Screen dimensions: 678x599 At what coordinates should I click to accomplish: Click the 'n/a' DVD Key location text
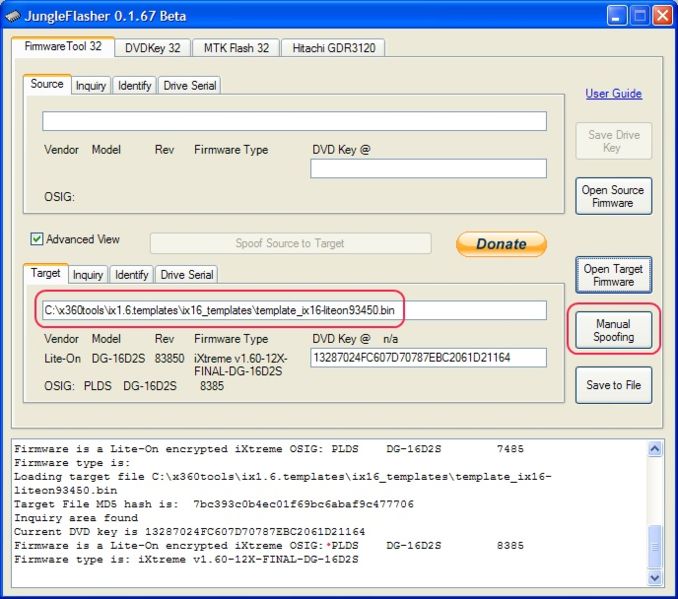(390, 339)
